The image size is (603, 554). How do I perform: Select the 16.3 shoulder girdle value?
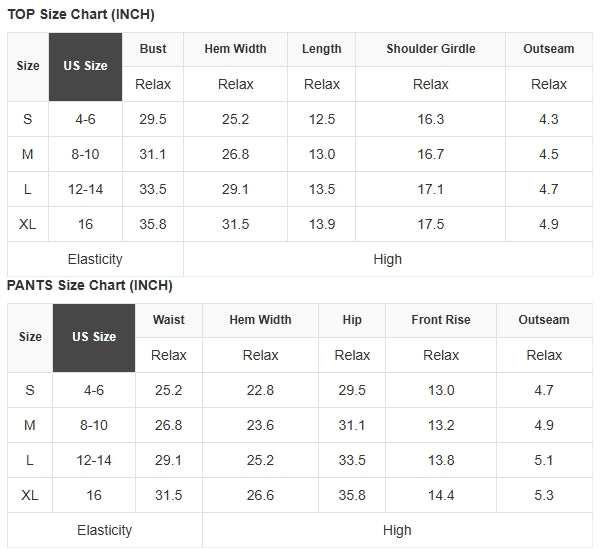430,119
